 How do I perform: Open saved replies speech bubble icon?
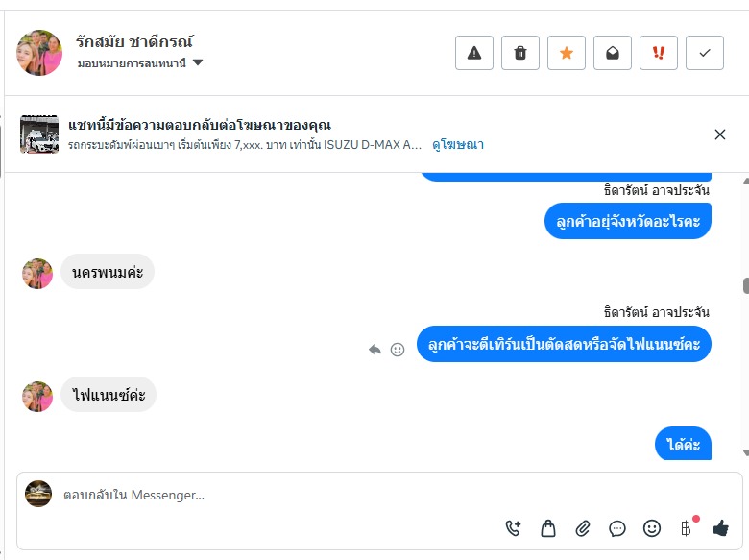(617, 527)
